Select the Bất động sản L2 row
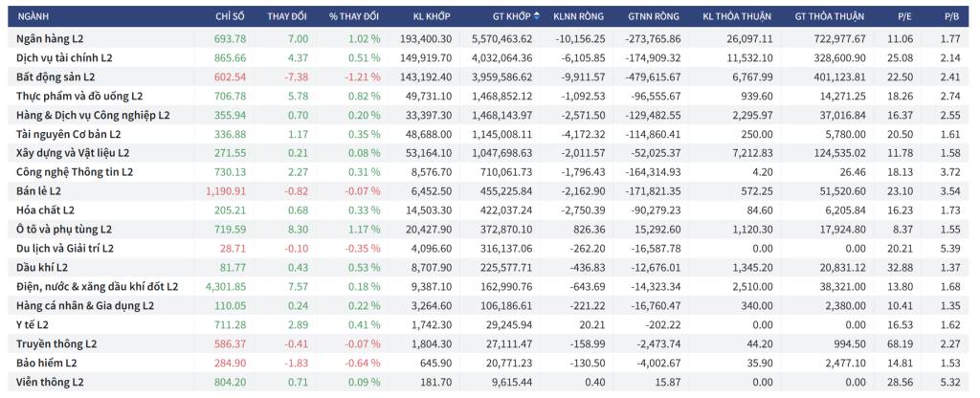Screen dimensions: 980x398 click(x=490, y=77)
